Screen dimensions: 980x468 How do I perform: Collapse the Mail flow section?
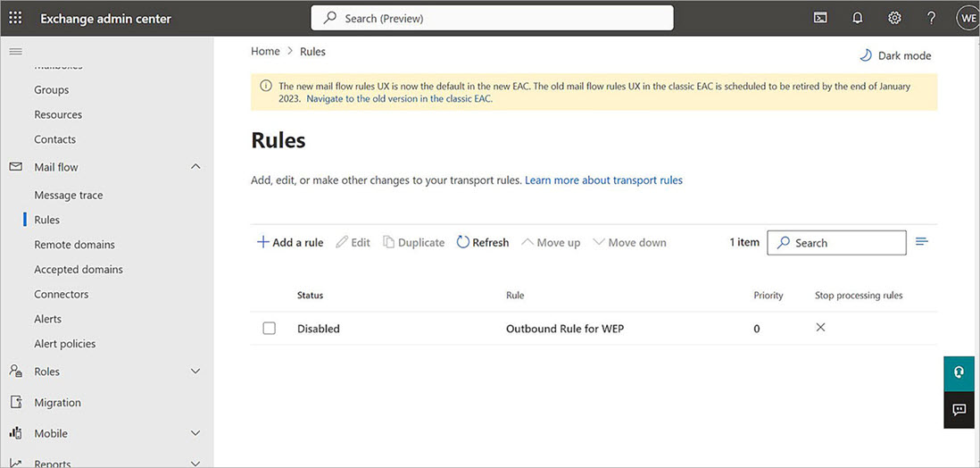(x=195, y=167)
